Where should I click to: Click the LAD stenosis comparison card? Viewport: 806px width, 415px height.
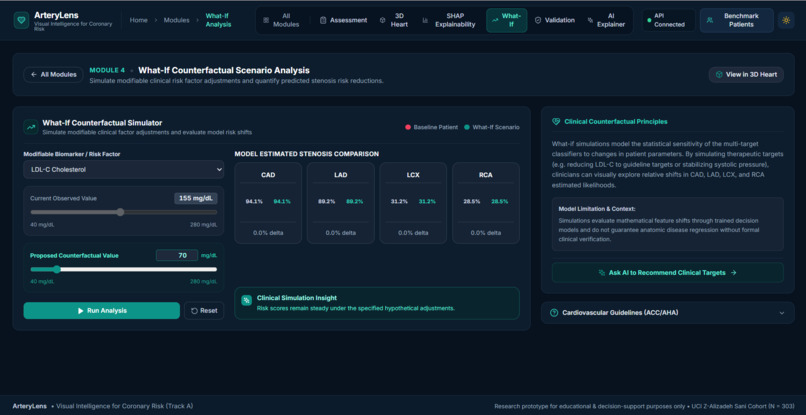340,203
